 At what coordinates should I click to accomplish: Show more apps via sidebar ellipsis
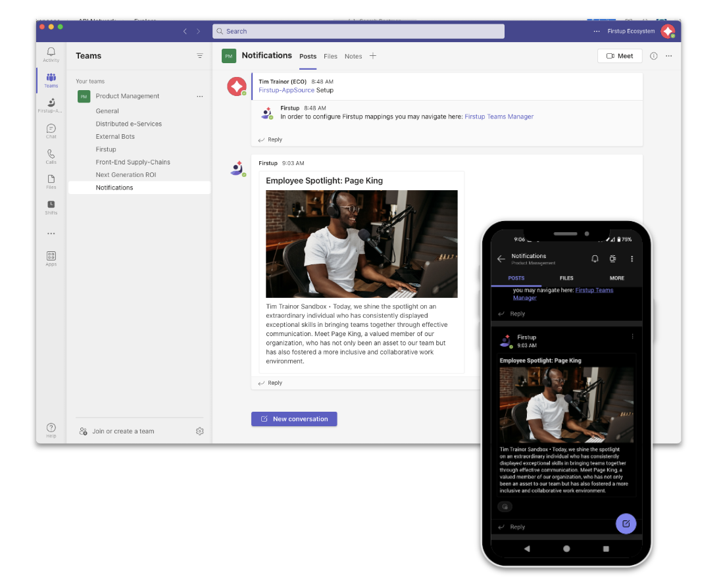[x=51, y=233]
